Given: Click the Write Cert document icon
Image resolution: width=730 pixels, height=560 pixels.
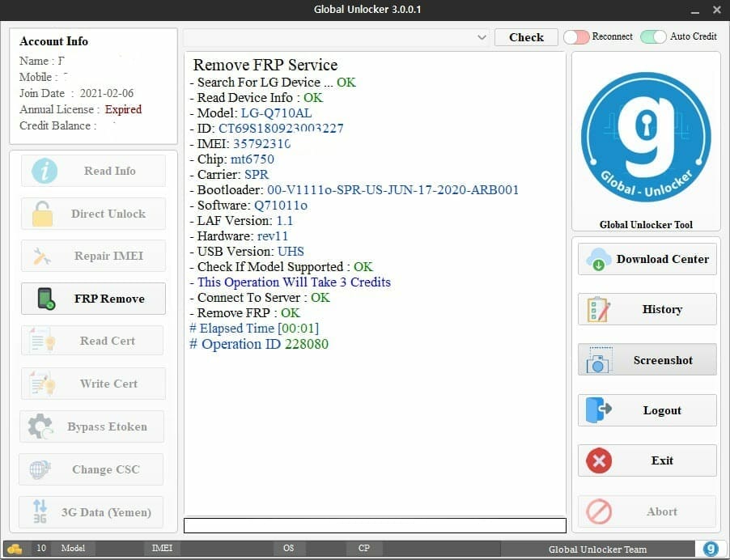Looking at the screenshot, I should tap(42, 383).
